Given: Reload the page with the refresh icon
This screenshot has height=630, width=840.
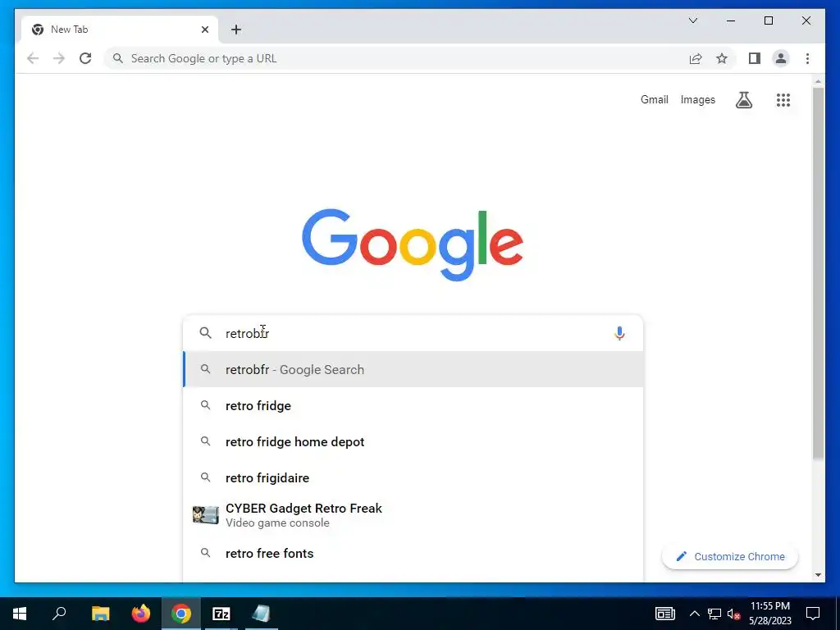Looking at the screenshot, I should (x=85, y=58).
